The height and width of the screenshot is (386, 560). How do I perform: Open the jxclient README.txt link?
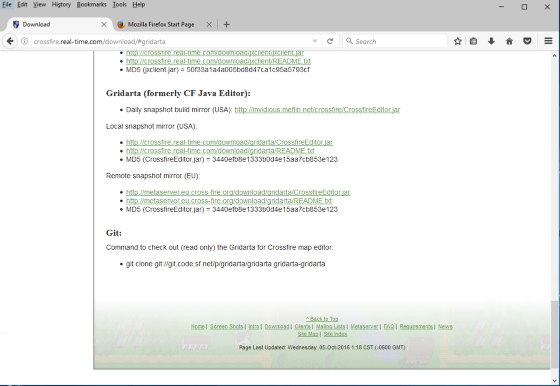[x=218, y=61]
